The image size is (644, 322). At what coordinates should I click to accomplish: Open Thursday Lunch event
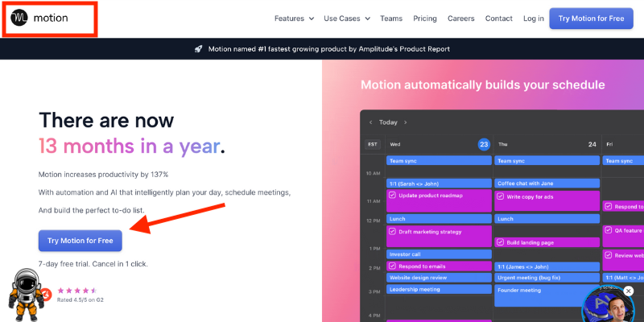point(547,219)
